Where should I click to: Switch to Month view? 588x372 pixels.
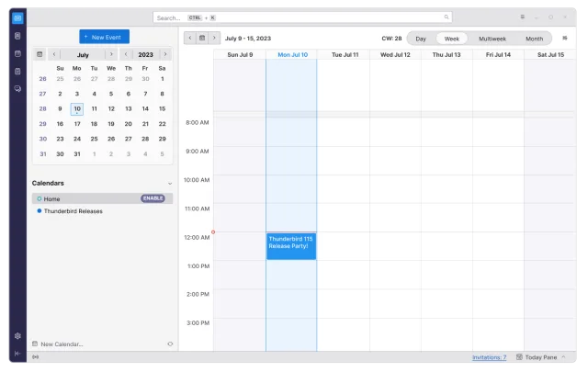coord(535,39)
